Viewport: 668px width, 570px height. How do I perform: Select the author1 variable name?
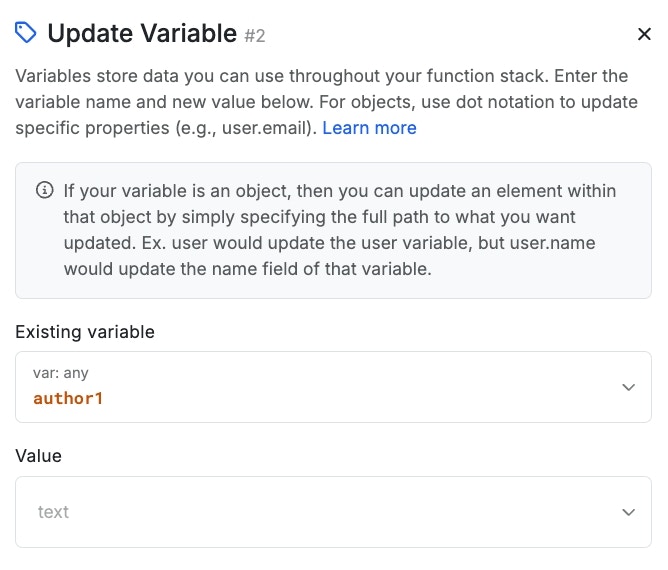68,398
